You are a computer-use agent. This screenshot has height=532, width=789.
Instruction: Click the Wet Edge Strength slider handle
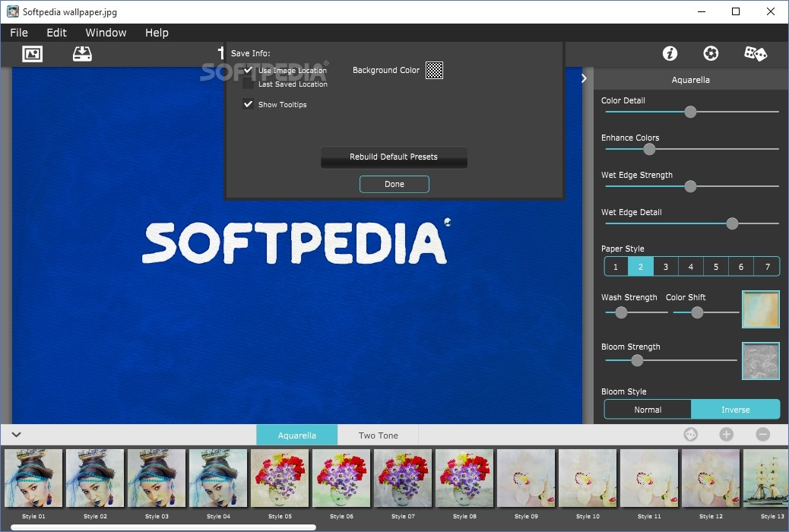(690, 186)
